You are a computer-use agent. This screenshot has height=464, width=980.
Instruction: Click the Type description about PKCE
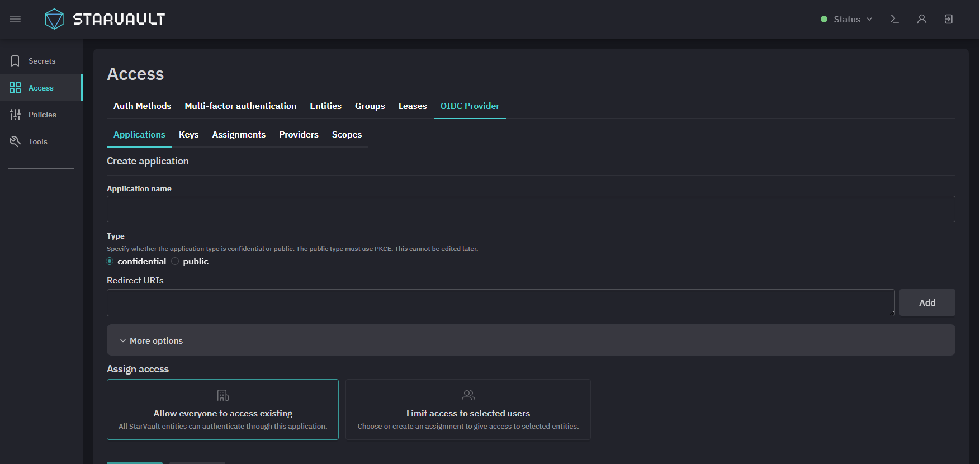tap(292, 249)
